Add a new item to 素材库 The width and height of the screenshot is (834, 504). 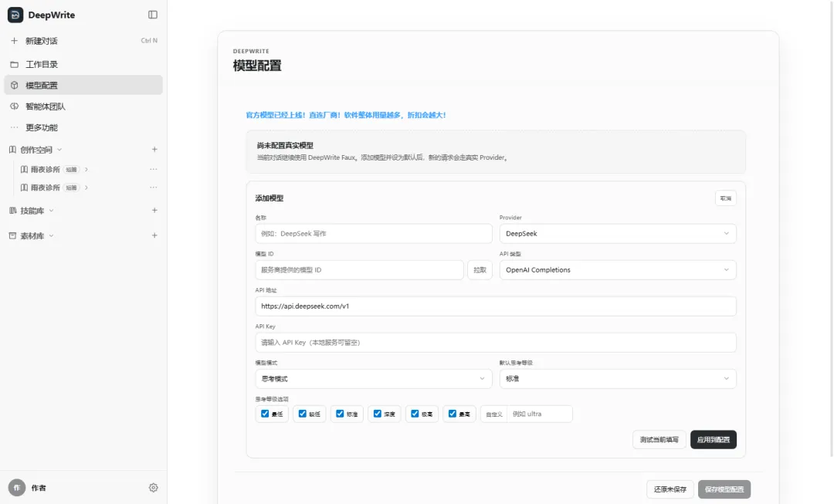154,235
